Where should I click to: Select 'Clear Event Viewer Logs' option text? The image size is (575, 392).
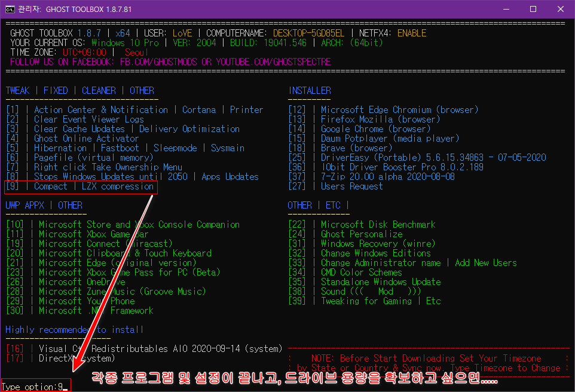click(88, 119)
